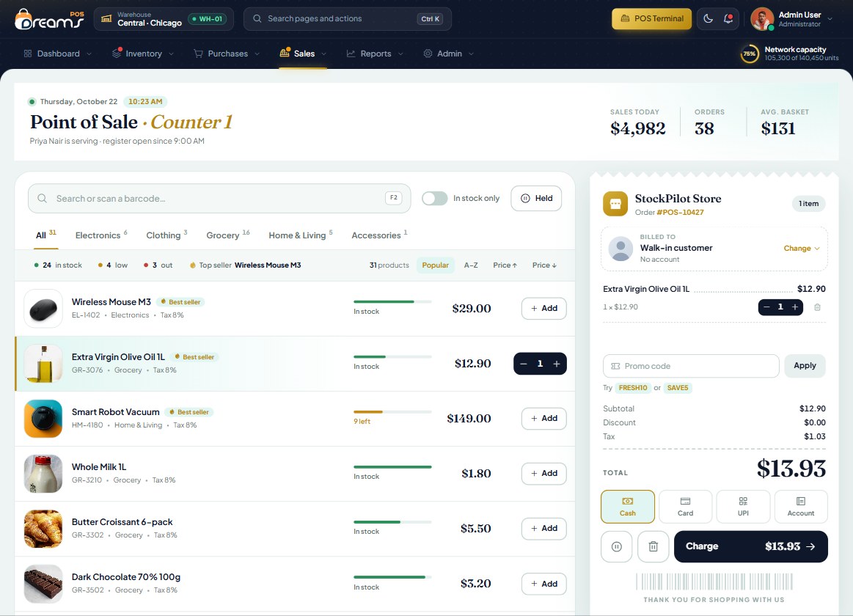Switch to the Electronics category tab
Image resolution: width=853 pixels, height=616 pixels.
[101, 235]
